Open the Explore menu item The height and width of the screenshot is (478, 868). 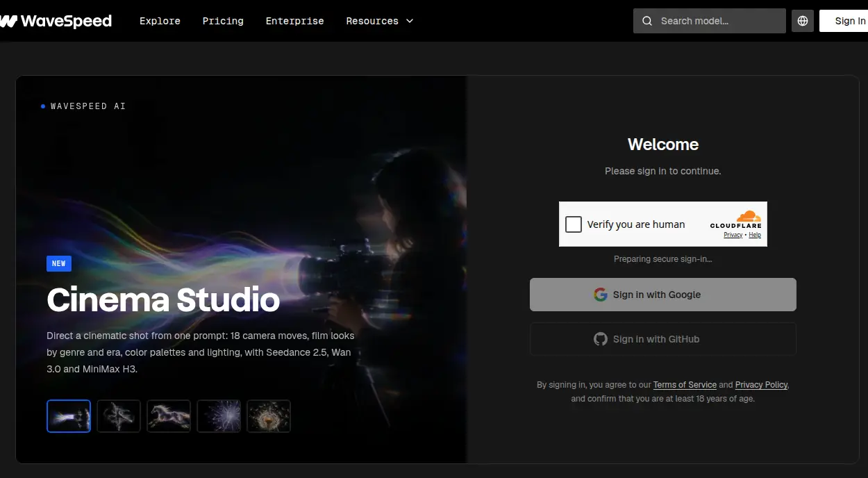click(x=160, y=21)
